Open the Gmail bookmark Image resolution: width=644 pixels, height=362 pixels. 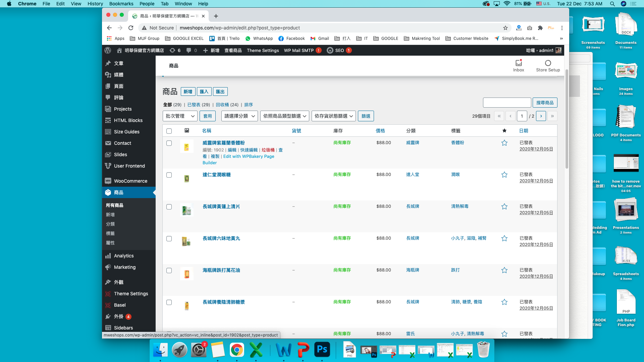pyautogui.click(x=320, y=39)
